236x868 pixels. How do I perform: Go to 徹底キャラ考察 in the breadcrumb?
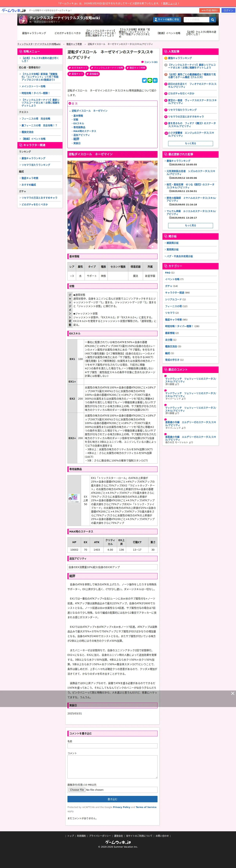coord(74,44)
